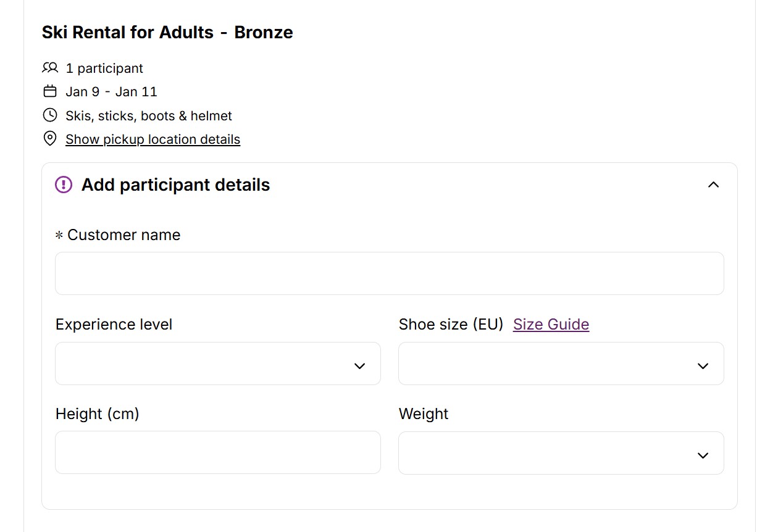The width and height of the screenshot is (778, 532).
Task: Click the purple exclamation alert icon
Action: [x=64, y=185]
